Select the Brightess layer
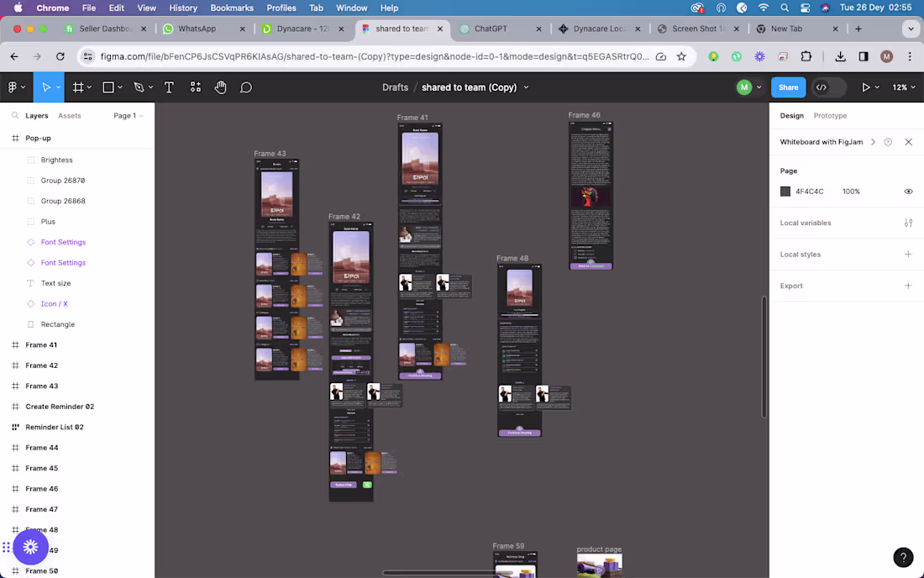924x578 pixels. click(x=56, y=160)
